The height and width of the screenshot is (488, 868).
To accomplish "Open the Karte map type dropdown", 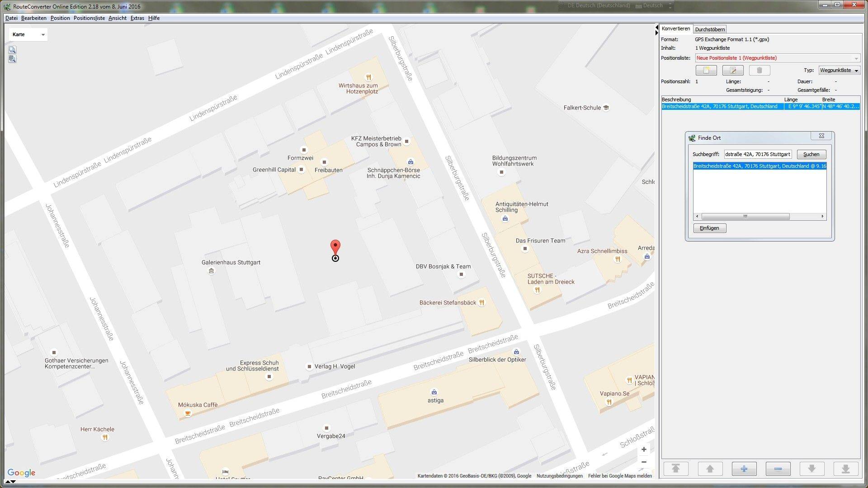I will click(28, 35).
